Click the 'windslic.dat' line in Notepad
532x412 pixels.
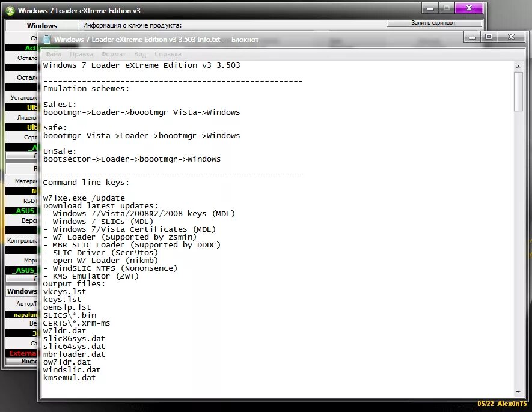point(72,370)
